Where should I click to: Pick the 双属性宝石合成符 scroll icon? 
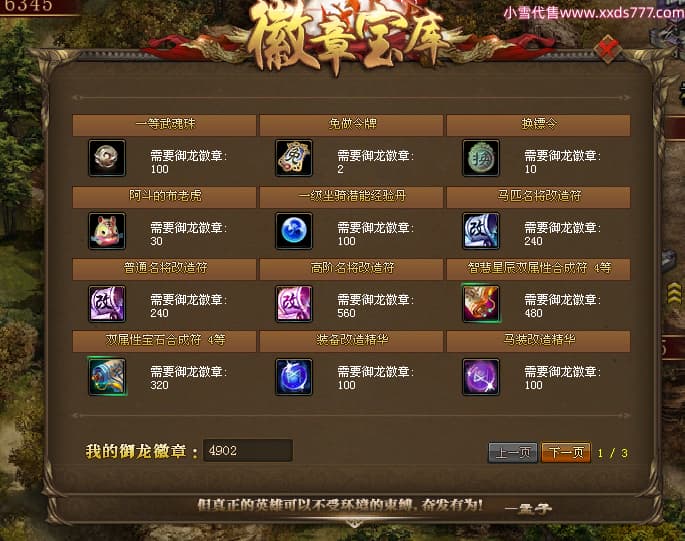(107, 376)
